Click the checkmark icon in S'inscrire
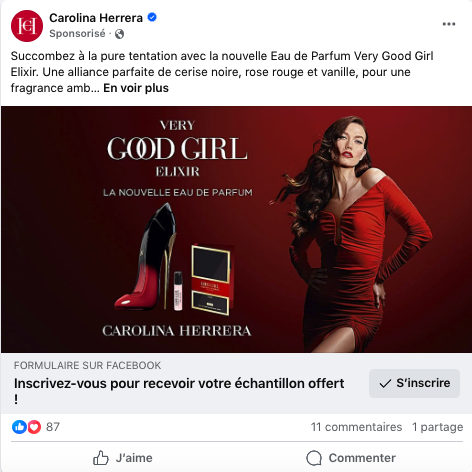Screen dimensions: 472x472 pyautogui.click(x=385, y=384)
